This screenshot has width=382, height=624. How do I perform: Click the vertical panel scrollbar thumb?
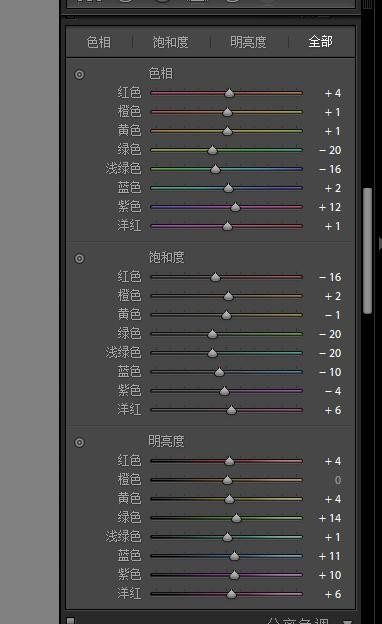point(368,251)
